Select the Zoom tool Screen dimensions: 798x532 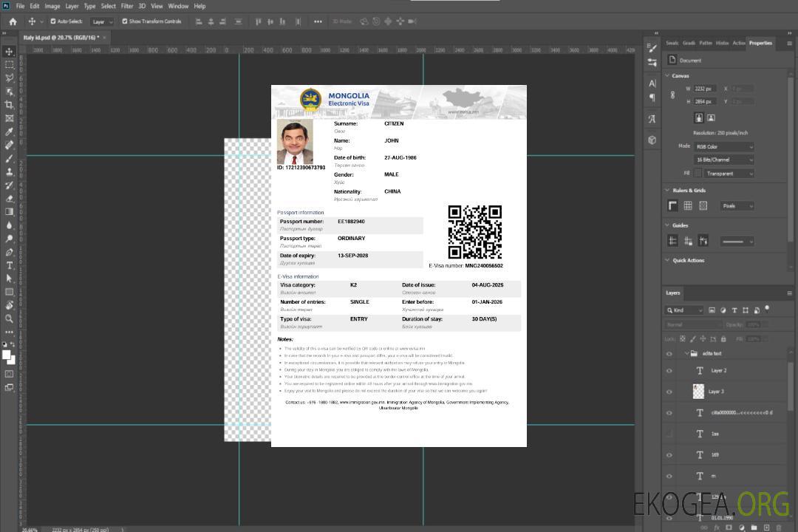coord(9,318)
